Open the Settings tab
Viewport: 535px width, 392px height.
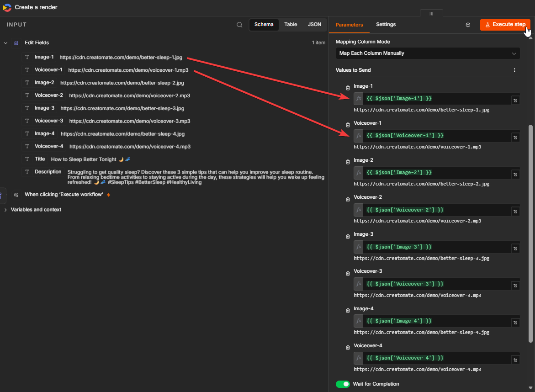coord(386,25)
